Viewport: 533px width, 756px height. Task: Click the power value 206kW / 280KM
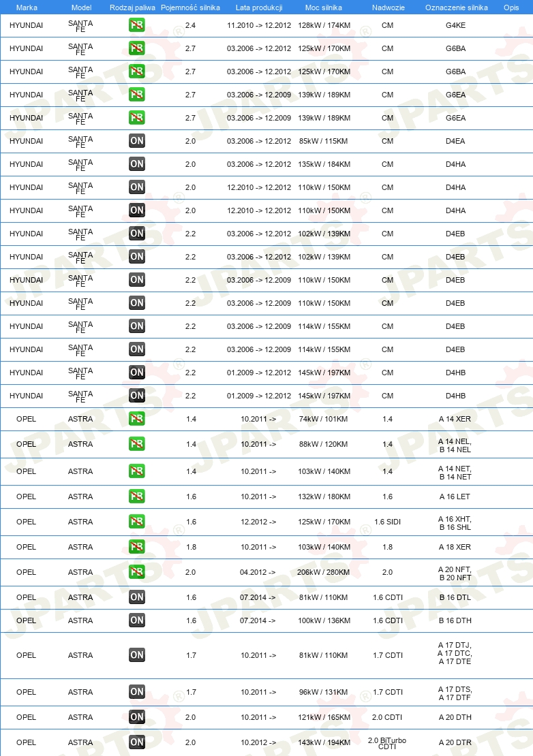tap(324, 572)
